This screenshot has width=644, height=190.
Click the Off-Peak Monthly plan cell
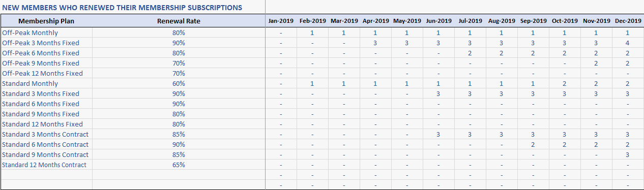tap(46, 33)
